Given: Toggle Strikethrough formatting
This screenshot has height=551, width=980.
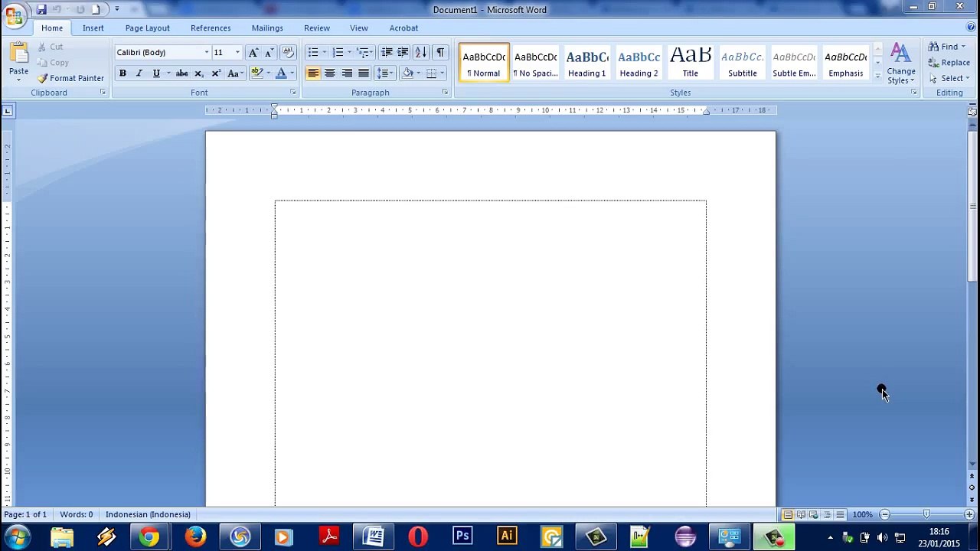Looking at the screenshot, I should point(182,73).
